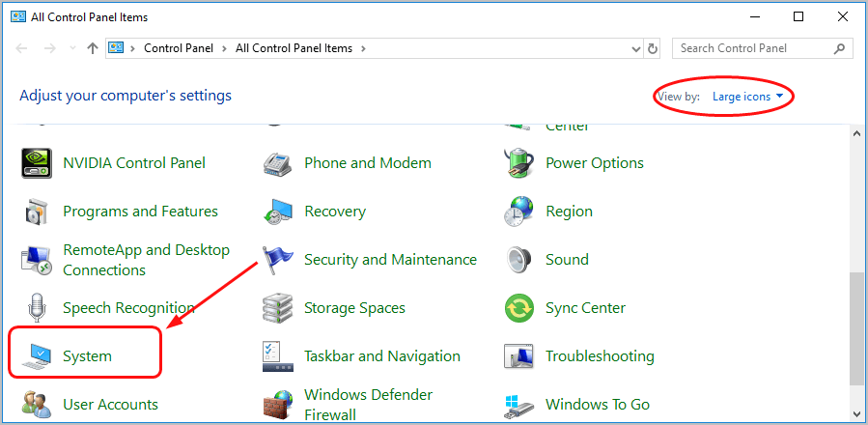Open Taskbar and Navigation link

point(382,356)
